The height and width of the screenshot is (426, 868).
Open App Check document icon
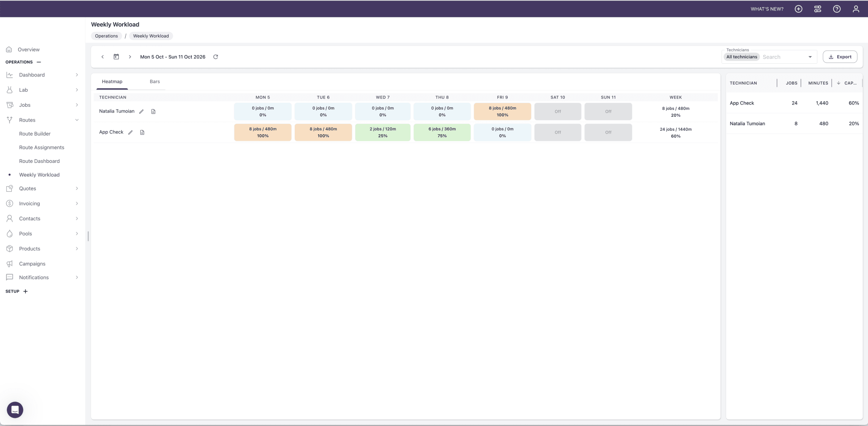[x=142, y=133]
